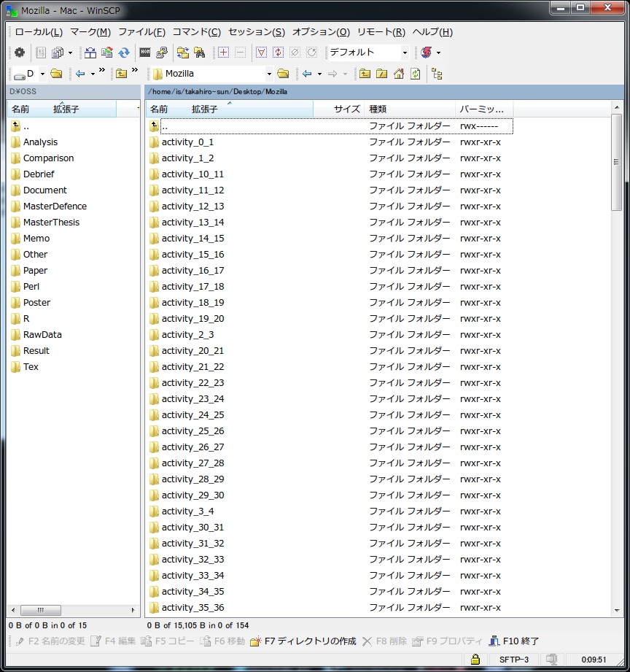
Task: Open the terminal console icon
Action: (145, 53)
